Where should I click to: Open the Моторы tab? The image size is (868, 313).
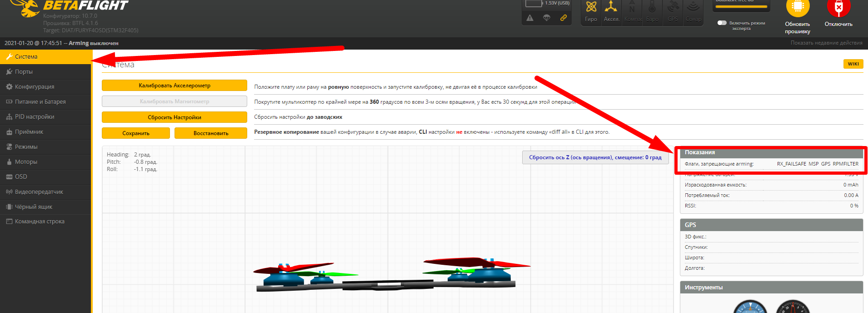point(26,162)
